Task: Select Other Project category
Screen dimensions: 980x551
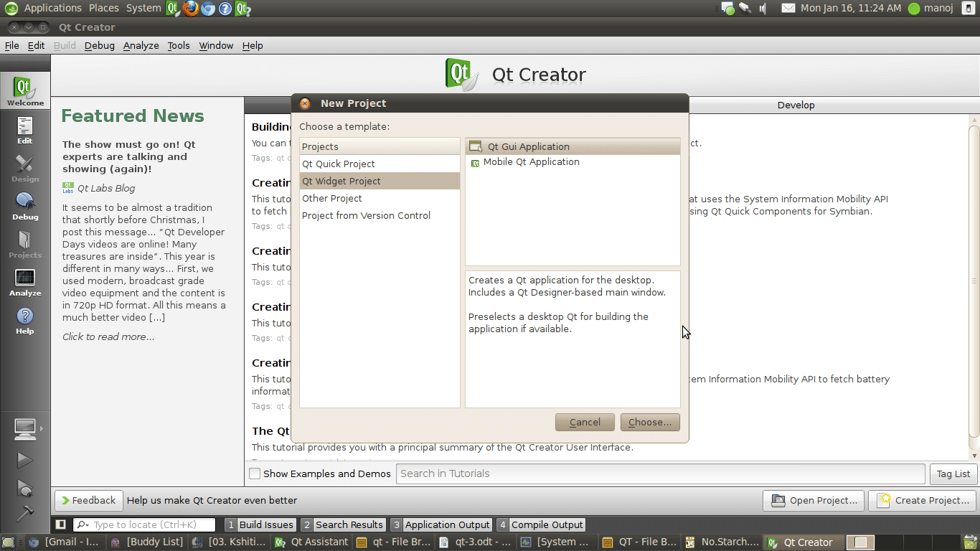Action: pos(380,198)
